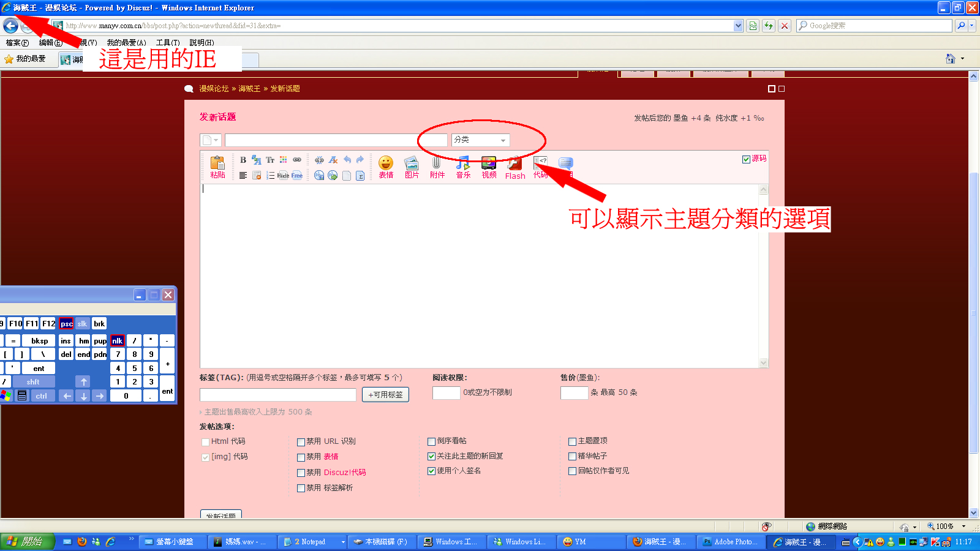Open the 表情 smiley picker

(386, 167)
